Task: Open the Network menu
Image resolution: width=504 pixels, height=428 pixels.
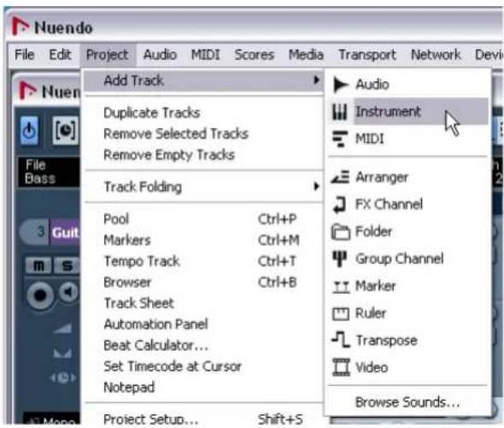Action: point(436,55)
